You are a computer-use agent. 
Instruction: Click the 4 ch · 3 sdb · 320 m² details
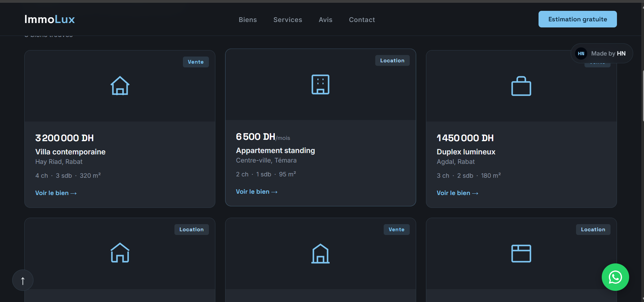(x=68, y=175)
